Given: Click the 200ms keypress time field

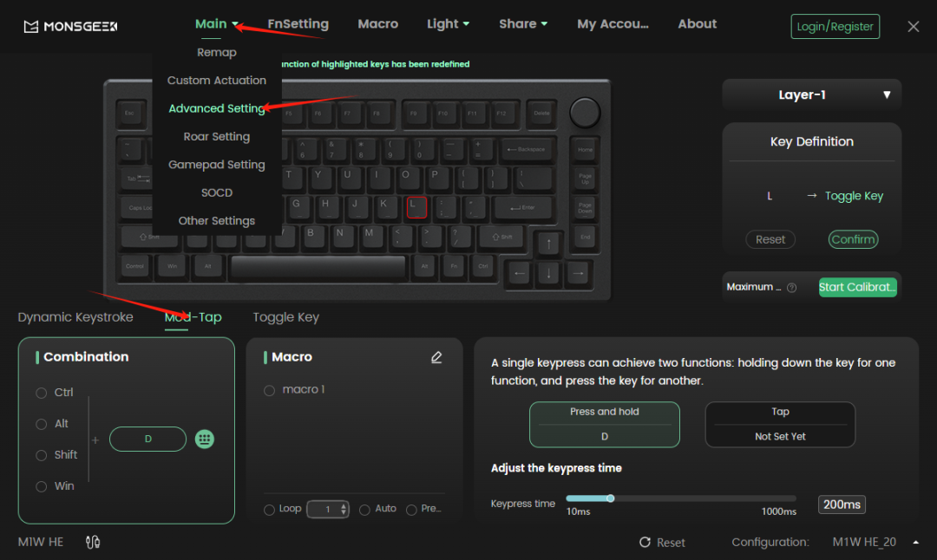Looking at the screenshot, I should tap(841, 504).
